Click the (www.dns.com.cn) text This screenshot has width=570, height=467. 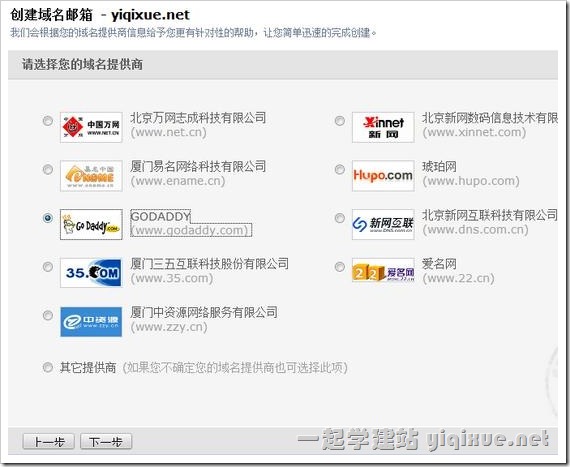475,230
